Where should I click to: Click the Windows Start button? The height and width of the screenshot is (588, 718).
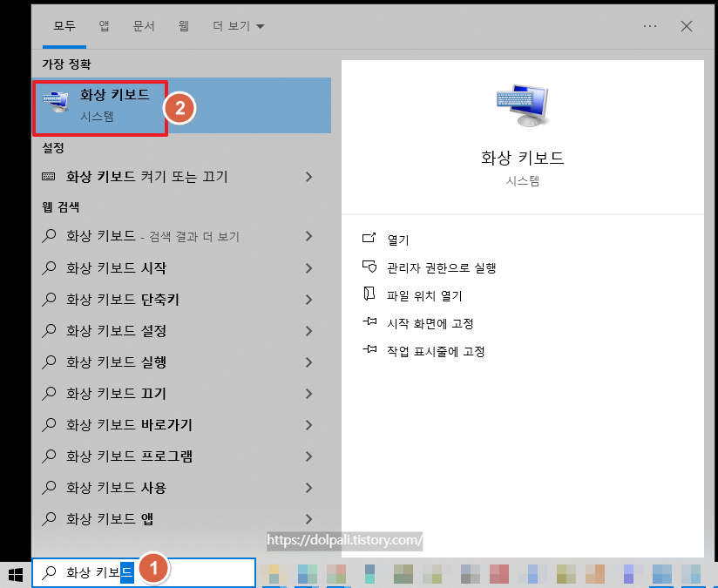click(14, 572)
